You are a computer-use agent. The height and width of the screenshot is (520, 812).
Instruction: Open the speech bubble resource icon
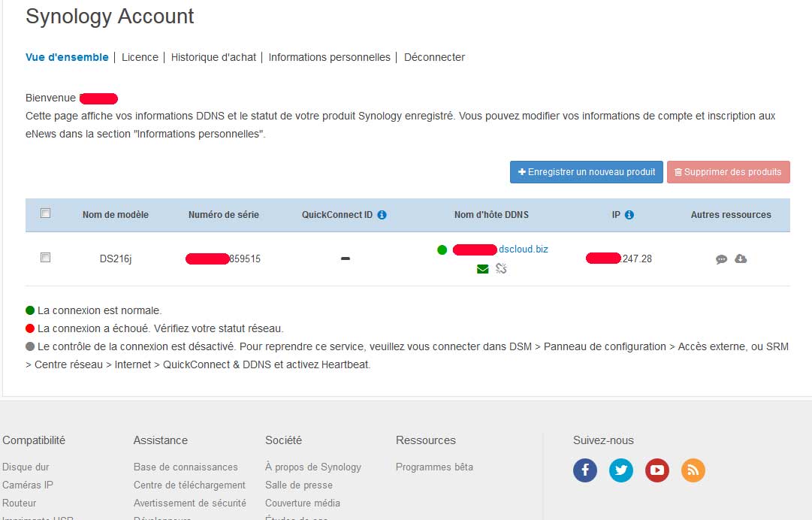pos(721,259)
